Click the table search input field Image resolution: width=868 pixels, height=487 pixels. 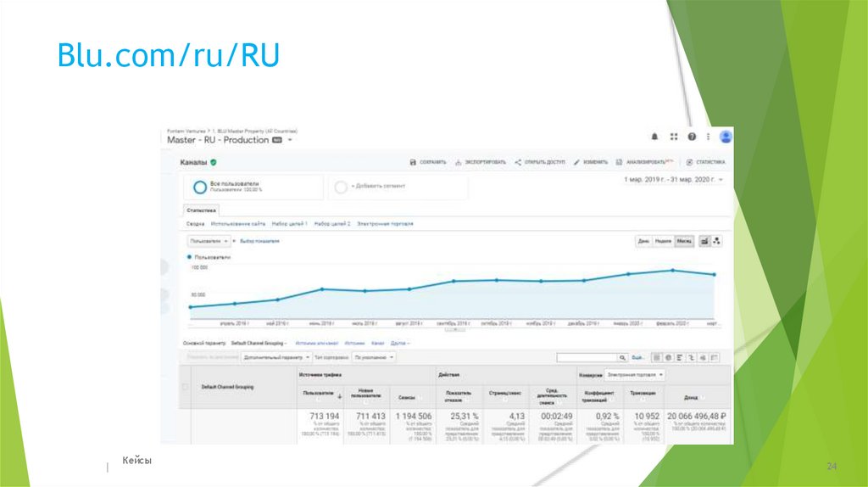587,358
